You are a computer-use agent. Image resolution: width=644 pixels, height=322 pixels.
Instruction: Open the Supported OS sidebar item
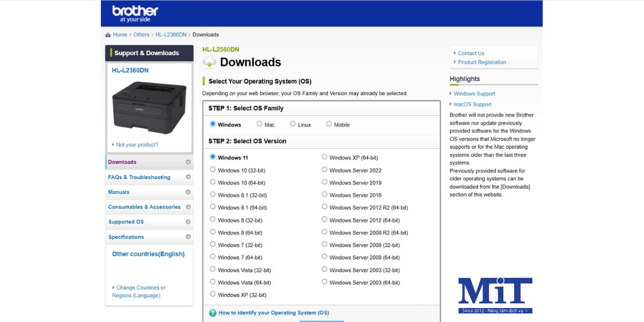click(126, 222)
